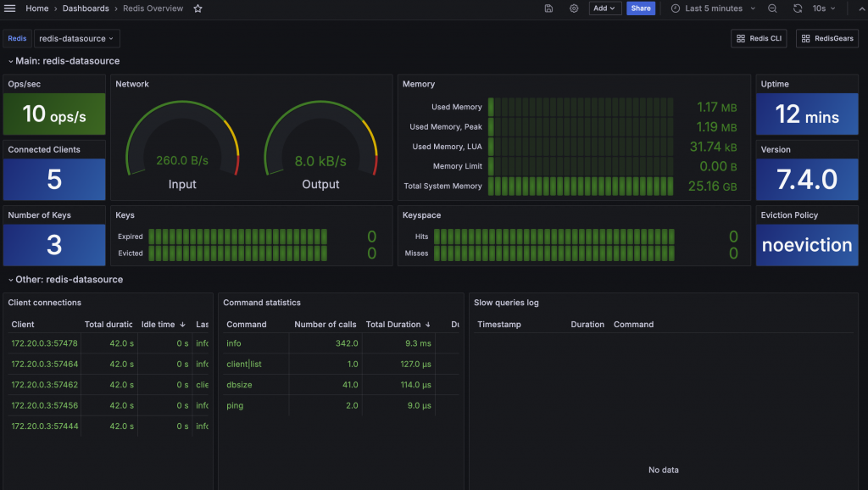Click the Output network gauge
This screenshot has height=490, width=868.
pos(320,145)
